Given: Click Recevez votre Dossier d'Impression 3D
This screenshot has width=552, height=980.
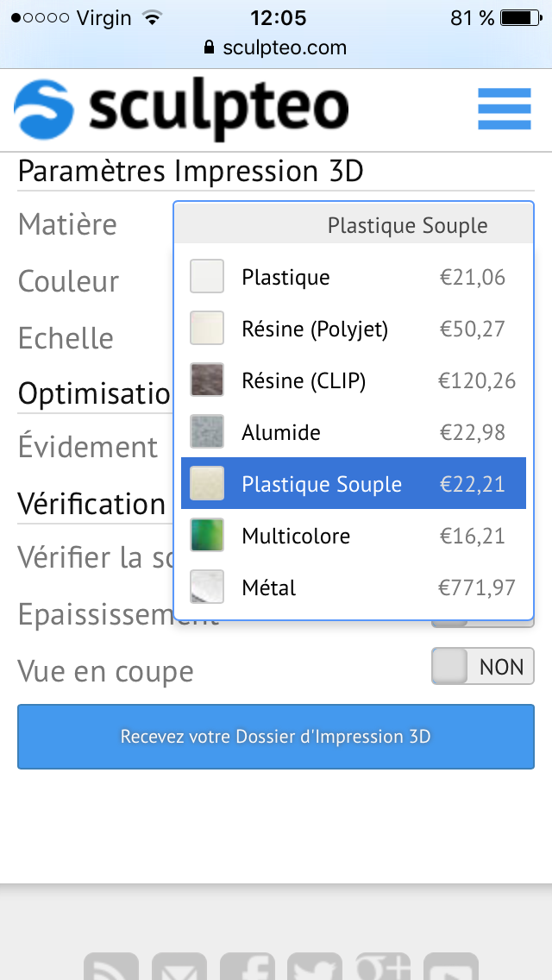Looking at the screenshot, I should click(275, 737).
